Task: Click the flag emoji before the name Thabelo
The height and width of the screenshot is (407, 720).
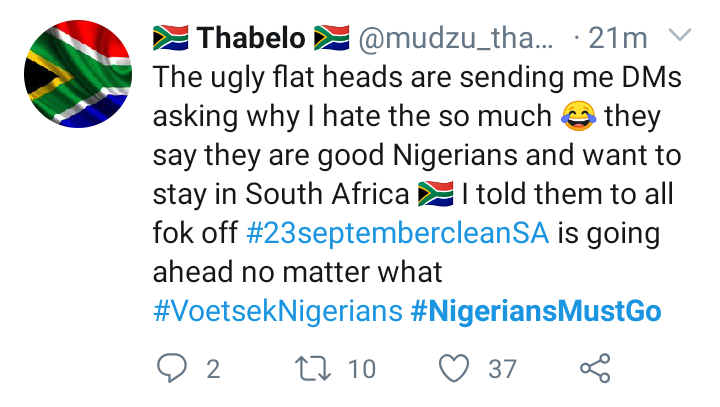Action: pos(171,39)
